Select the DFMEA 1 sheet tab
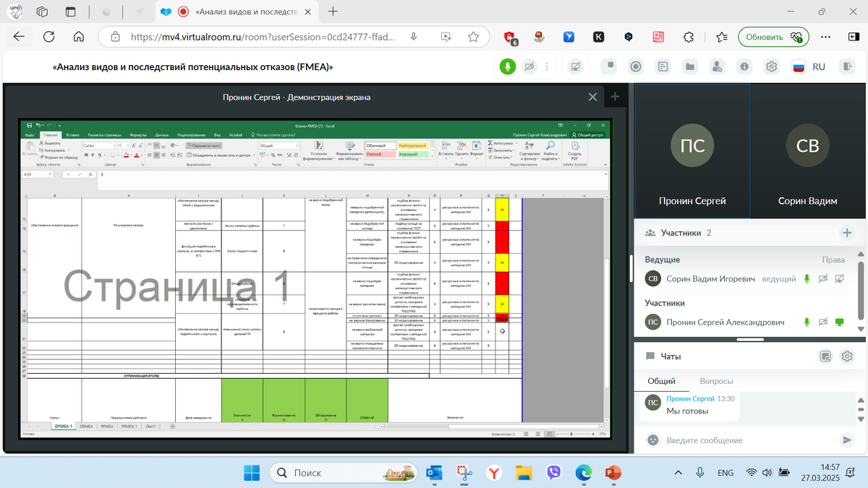868x488 pixels. click(x=63, y=427)
